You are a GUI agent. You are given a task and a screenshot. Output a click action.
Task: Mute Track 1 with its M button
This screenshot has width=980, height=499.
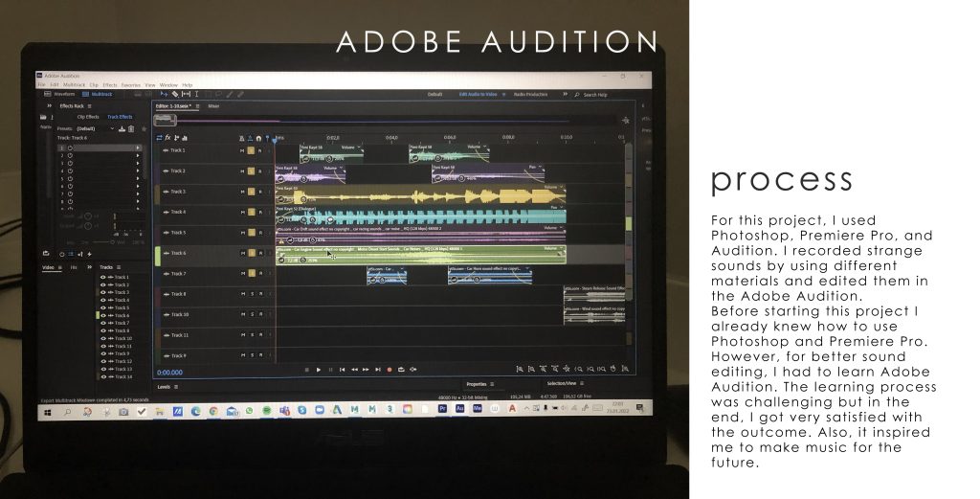(241, 150)
